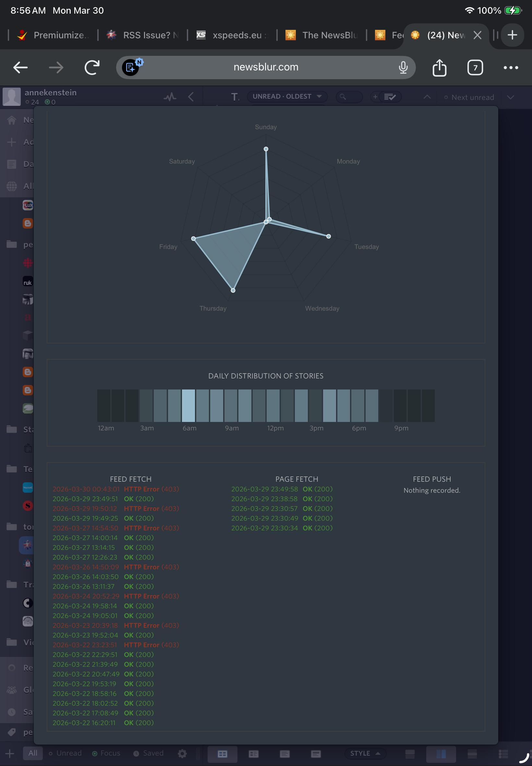The width and height of the screenshot is (532, 766).
Task: Tap the browser share icon
Action: [x=439, y=68]
